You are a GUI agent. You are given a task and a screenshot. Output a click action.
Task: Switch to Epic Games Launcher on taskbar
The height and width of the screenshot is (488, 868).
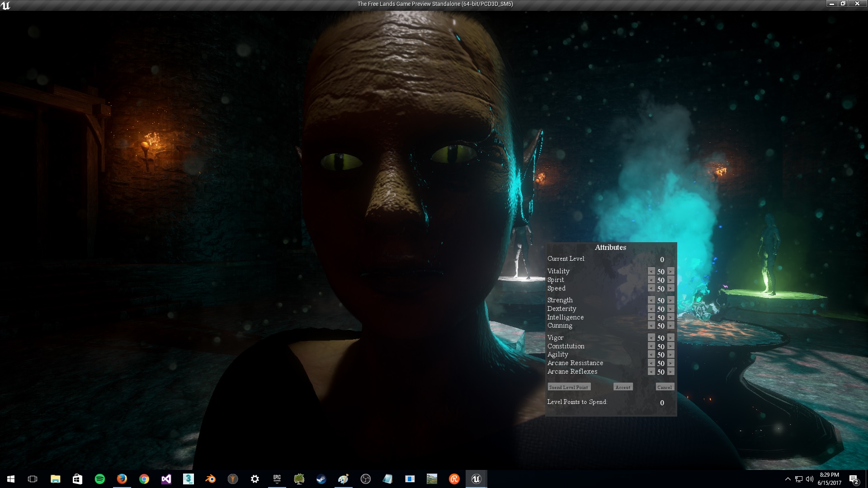click(x=277, y=479)
